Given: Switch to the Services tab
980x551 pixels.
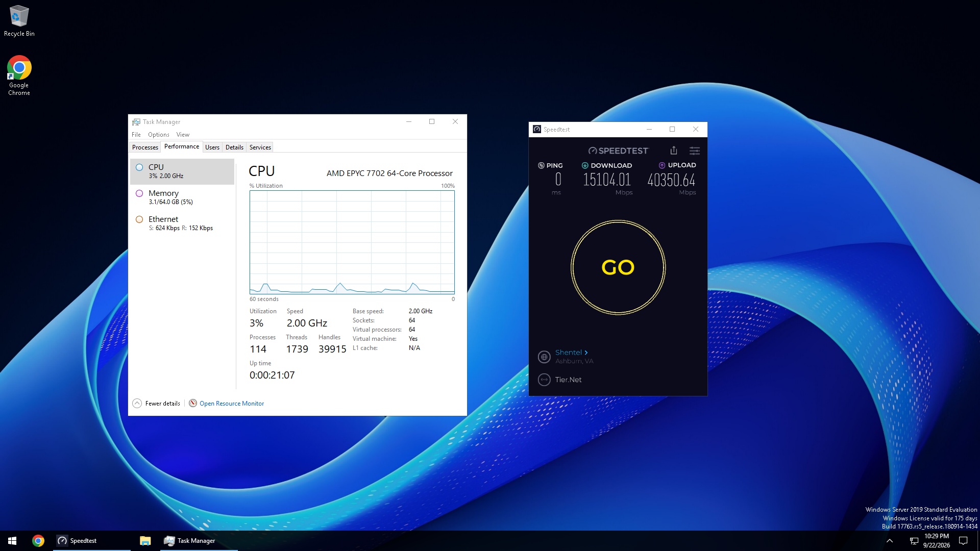Looking at the screenshot, I should click(x=260, y=147).
